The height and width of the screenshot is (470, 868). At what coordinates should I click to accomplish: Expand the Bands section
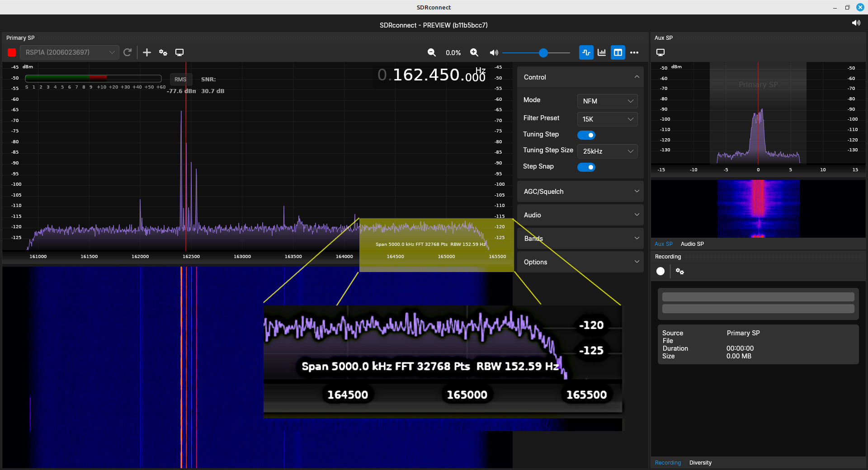click(x=580, y=239)
